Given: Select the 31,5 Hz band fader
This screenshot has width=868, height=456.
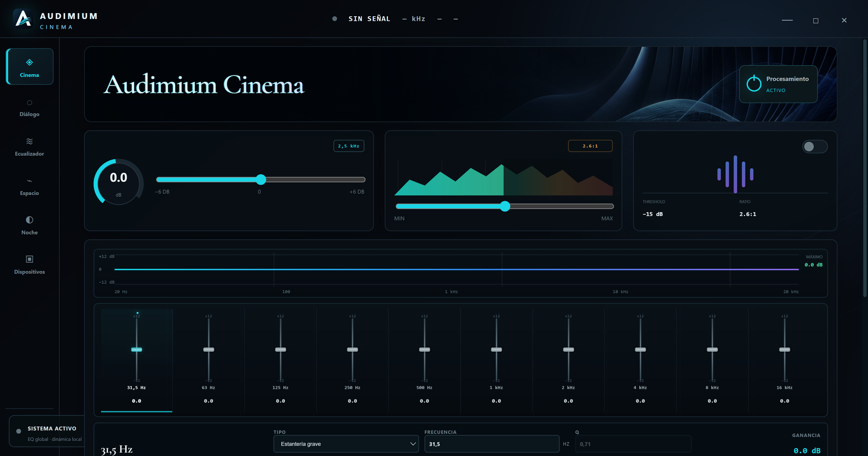Looking at the screenshot, I should point(137,350).
